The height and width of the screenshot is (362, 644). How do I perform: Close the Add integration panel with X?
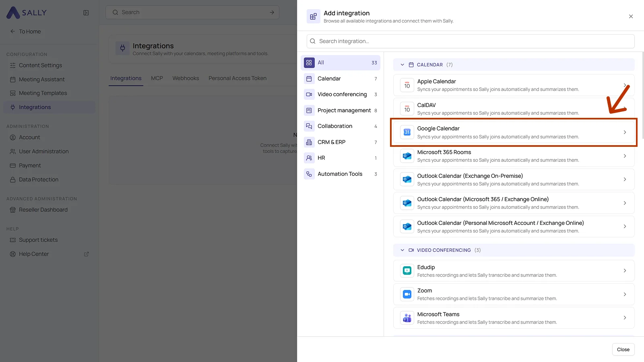(631, 16)
